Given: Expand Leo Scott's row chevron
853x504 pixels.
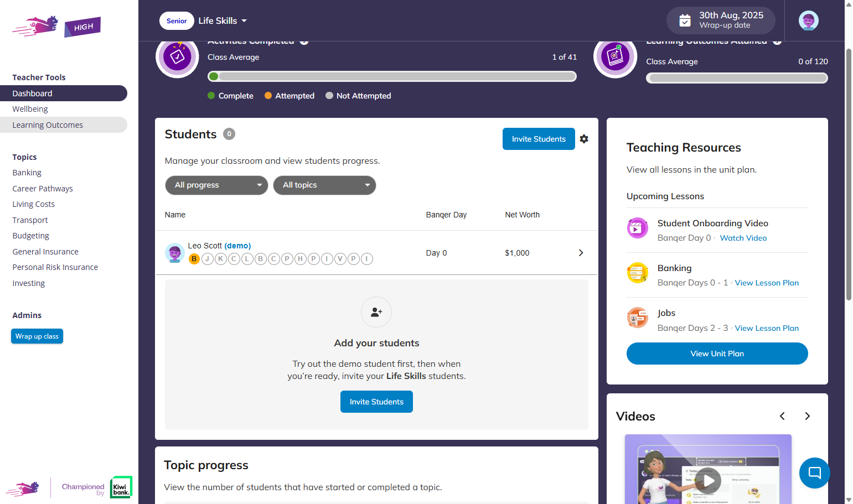Looking at the screenshot, I should (x=581, y=253).
